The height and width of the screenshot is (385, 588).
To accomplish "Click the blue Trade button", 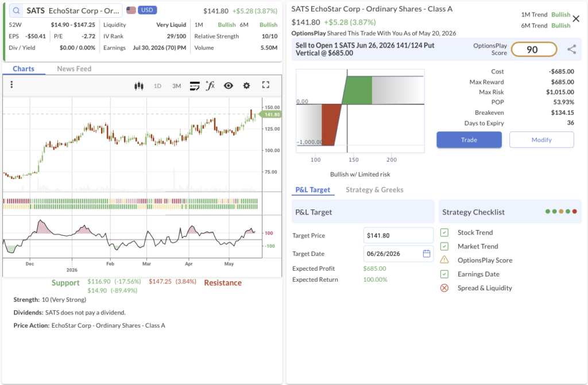I will click(469, 140).
